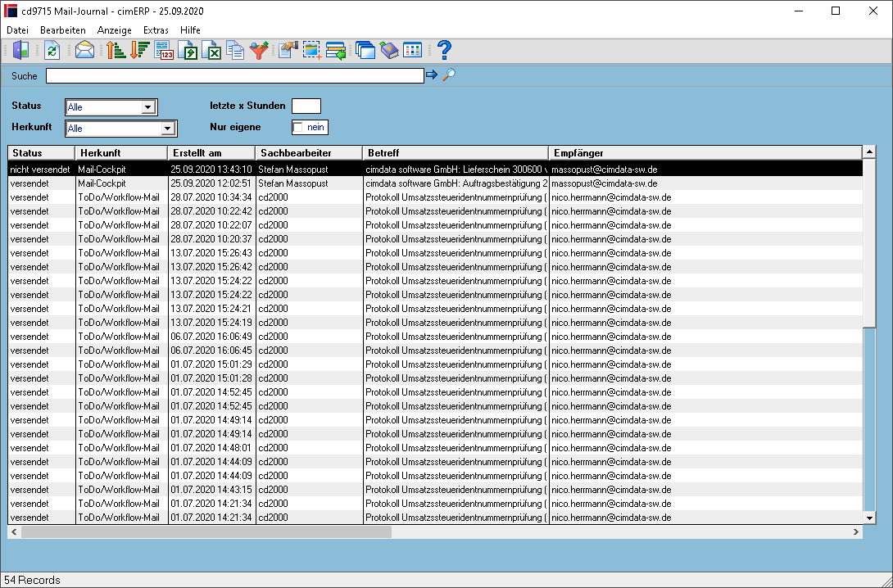Expand the Herkunft dropdown
Viewport: 893px width, 588px height.
pos(167,129)
